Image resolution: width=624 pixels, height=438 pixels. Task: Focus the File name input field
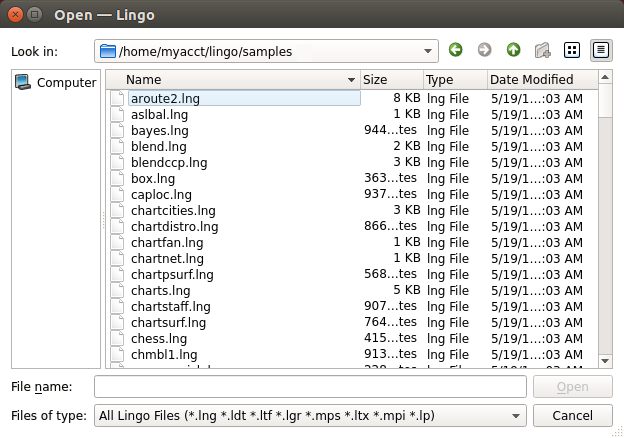click(310, 386)
